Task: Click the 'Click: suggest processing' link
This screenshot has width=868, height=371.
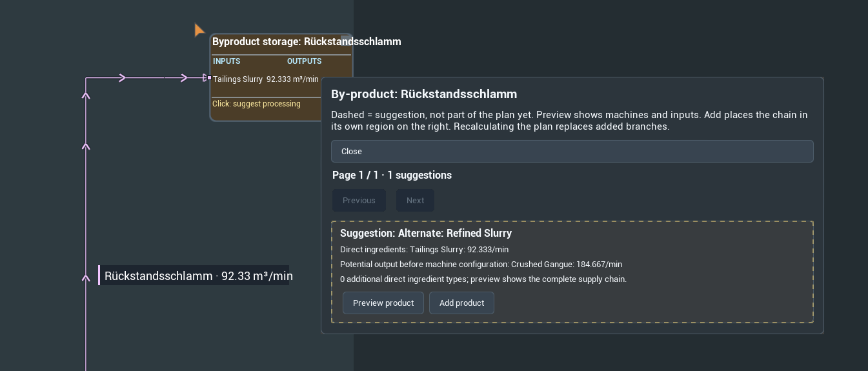Action: (x=256, y=104)
